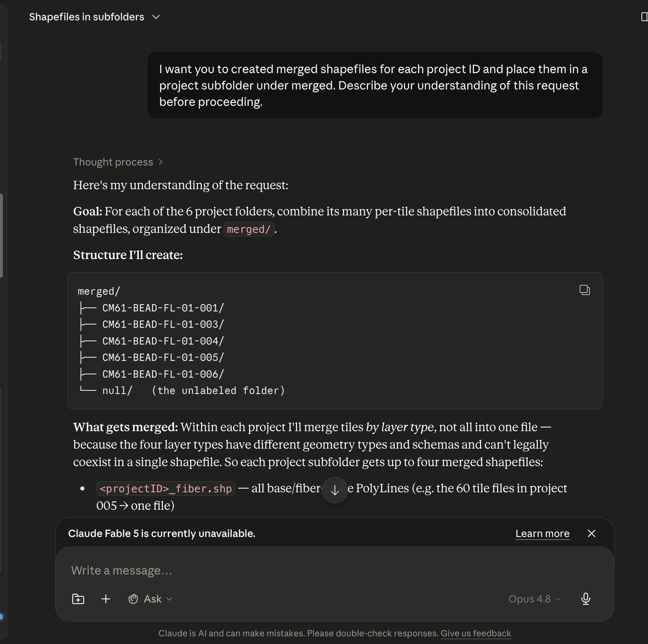Viewport: 648px width, 644px height.
Task: Click the microphone voice input icon
Action: [x=585, y=599]
